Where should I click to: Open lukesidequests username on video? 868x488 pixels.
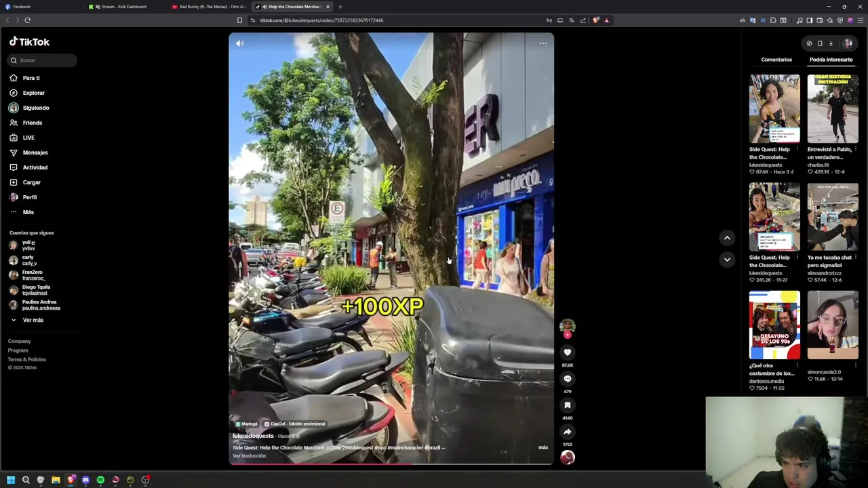(x=253, y=436)
